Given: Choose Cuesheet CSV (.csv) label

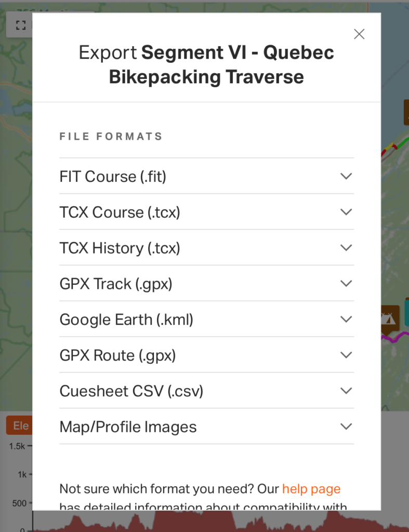Looking at the screenshot, I should tap(131, 391).
